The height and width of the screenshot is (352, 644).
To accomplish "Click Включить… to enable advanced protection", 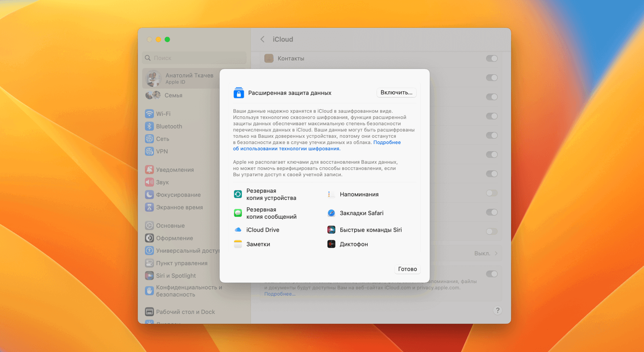I will pos(397,93).
